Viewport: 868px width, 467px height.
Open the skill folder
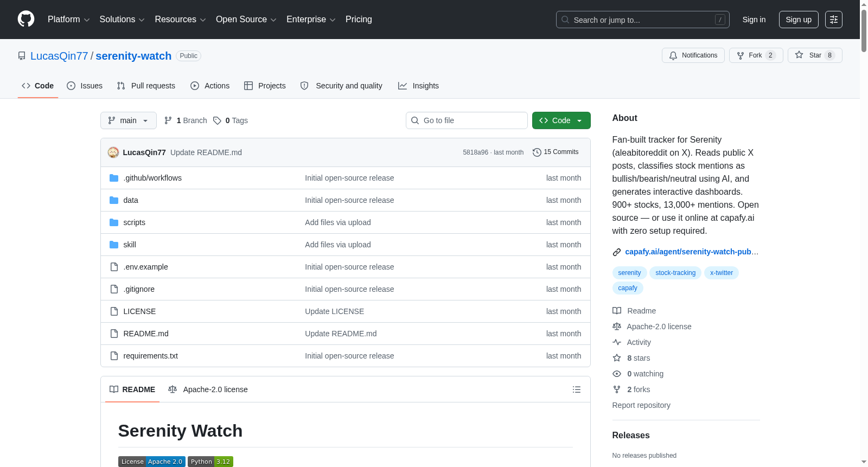[x=130, y=245]
